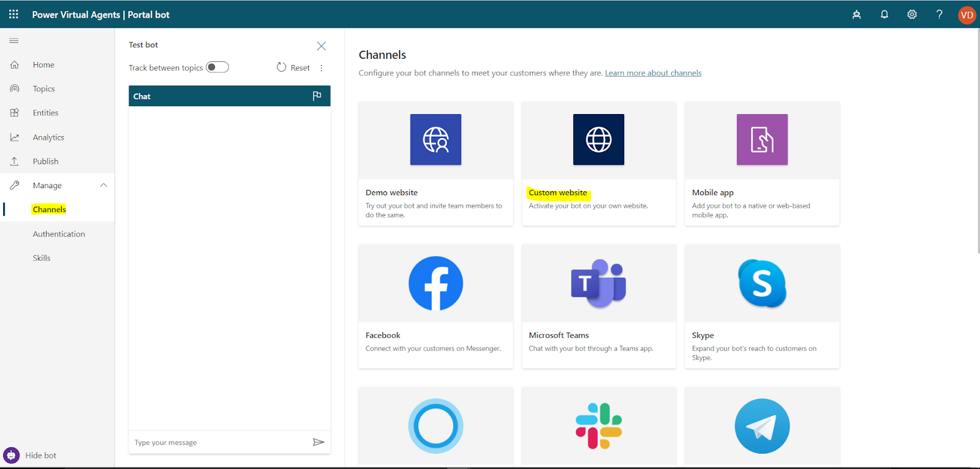980x469 pixels.
Task: Send message with the arrow icon
Action: coord(318,442)
